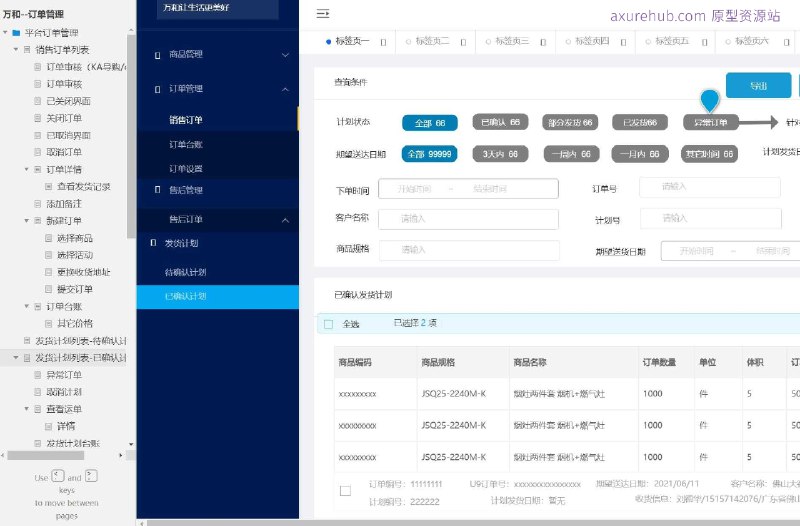This screenshot has width=800, height=526.
Task: Close the 标签页六 tab
Action: coord(786,42)
